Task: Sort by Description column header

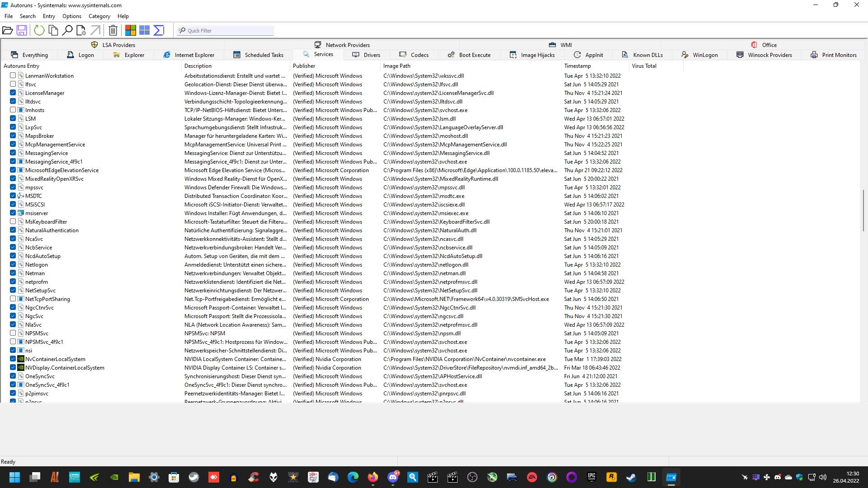Action: [x=236, y=66]
